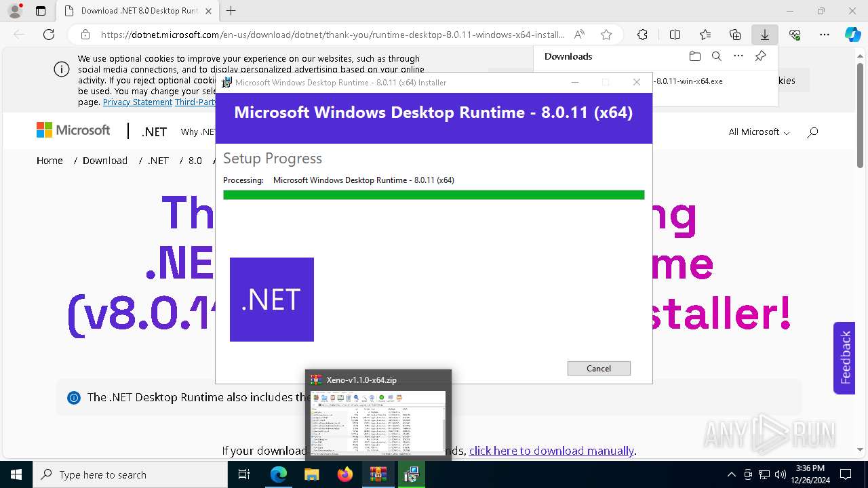View site information lock icon
Screen dimensions: 868x488
pos(85,35)
